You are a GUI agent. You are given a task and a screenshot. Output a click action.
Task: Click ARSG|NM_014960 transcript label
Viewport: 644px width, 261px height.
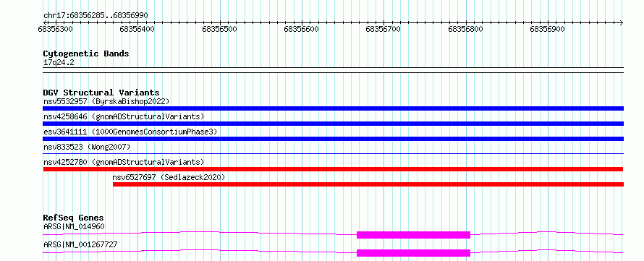[x=74, y=226]
